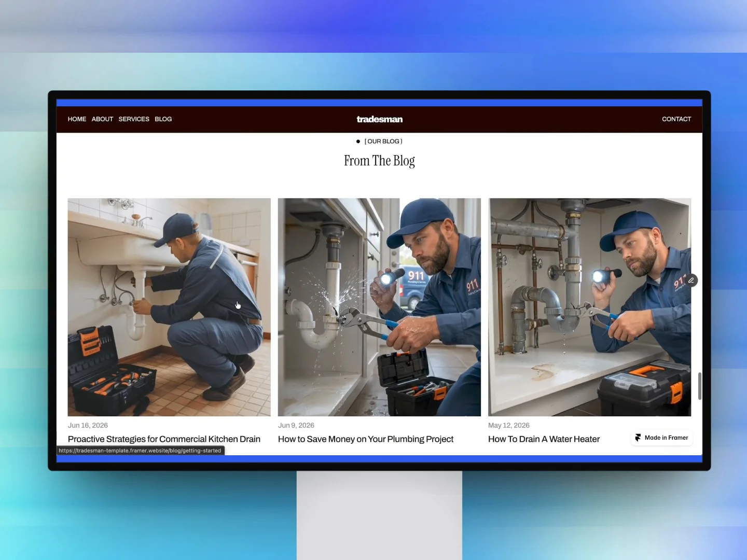Viewport: 747px width, 560px height.
Task: Navigate to BLOG in the navbar
Action: (163, 119)
